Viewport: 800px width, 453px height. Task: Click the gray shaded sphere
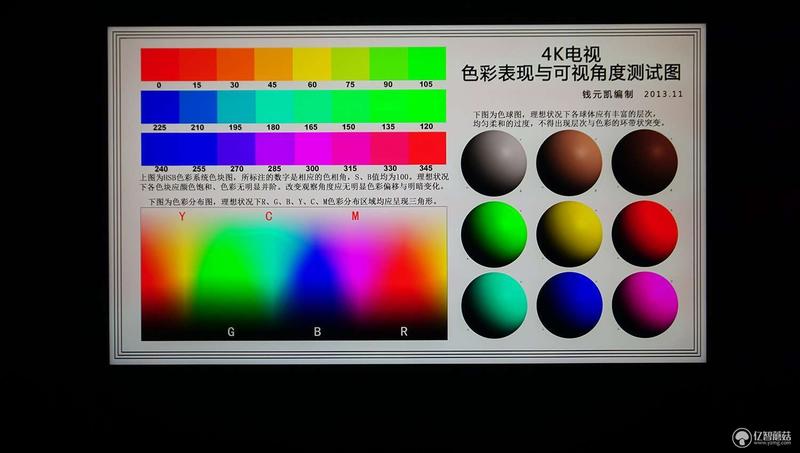point(494,163)
